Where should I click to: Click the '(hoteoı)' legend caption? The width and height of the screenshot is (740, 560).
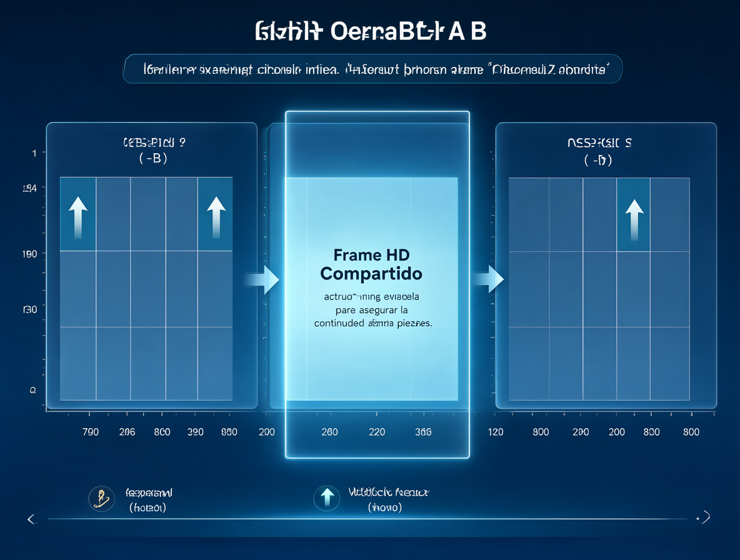[x=147, y=507]
